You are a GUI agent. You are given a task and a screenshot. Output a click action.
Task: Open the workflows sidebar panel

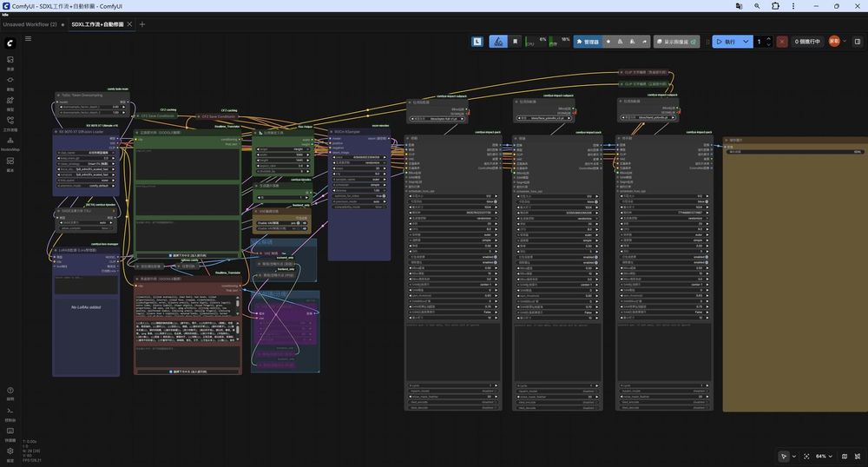point(10,123)
